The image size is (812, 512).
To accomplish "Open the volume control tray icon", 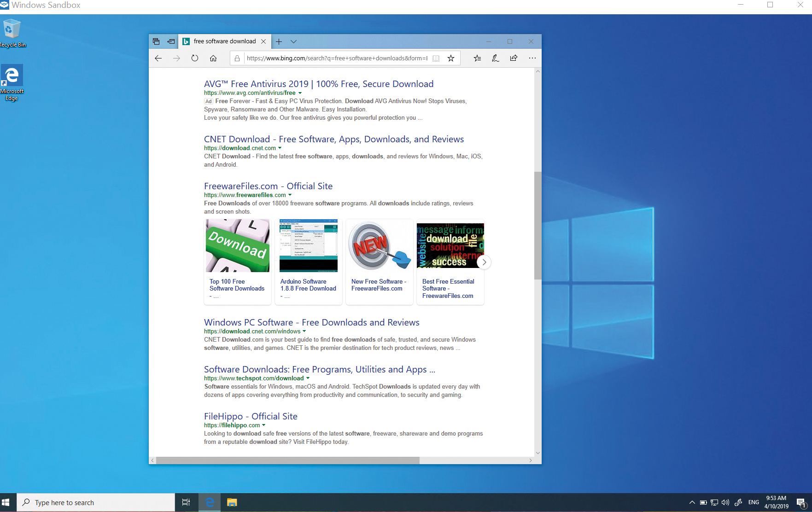I will [x=725, y=502].
